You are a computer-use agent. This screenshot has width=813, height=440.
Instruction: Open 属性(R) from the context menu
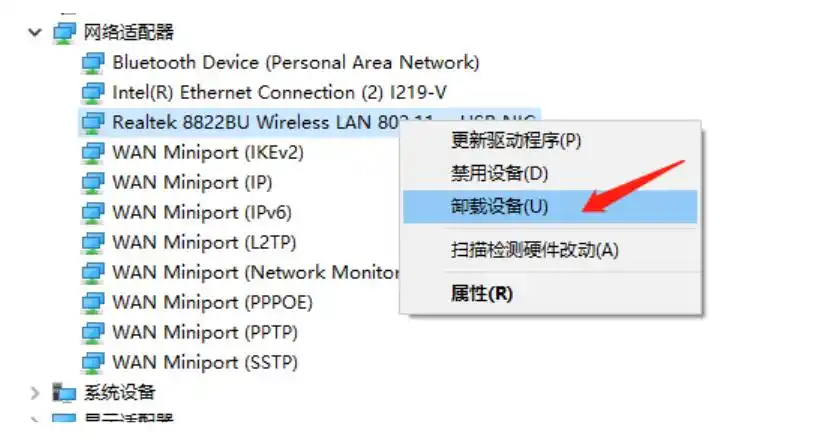point(482,293)
